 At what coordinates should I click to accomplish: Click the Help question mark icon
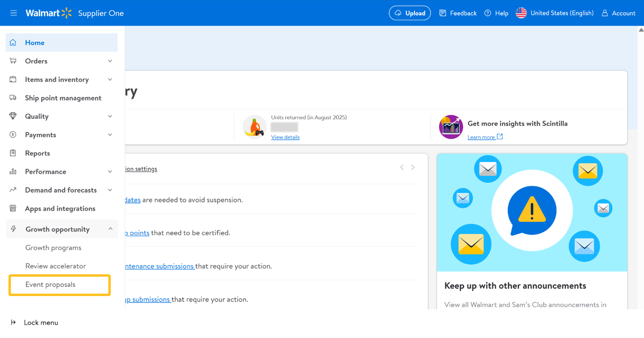(x=488, y=13)
